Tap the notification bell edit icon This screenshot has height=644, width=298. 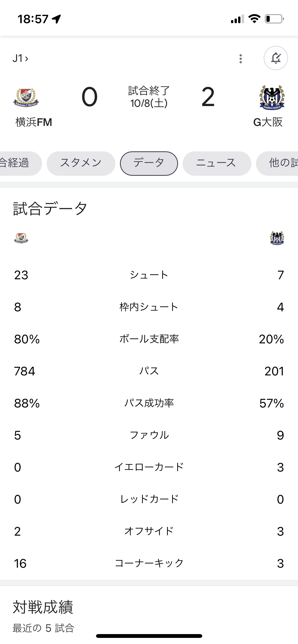pos(276,58)
